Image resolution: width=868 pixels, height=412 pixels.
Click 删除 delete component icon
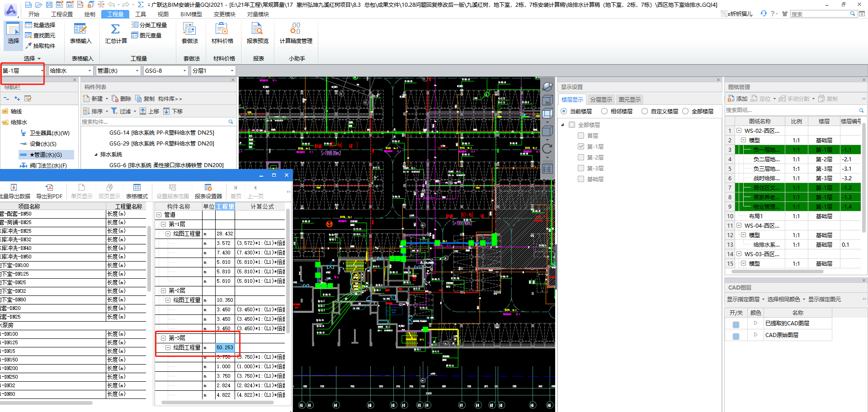pyautogui.click(x=115, y=98)
